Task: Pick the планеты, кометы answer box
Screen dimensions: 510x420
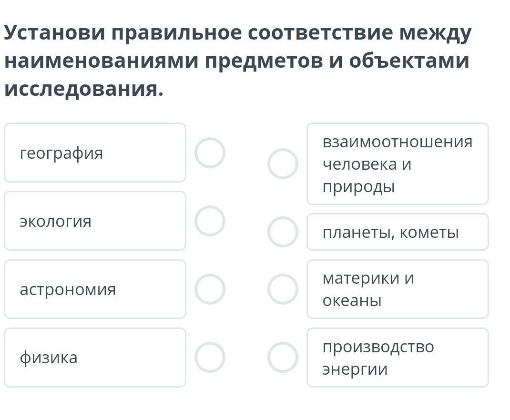Action: click(x=398, y=232)
